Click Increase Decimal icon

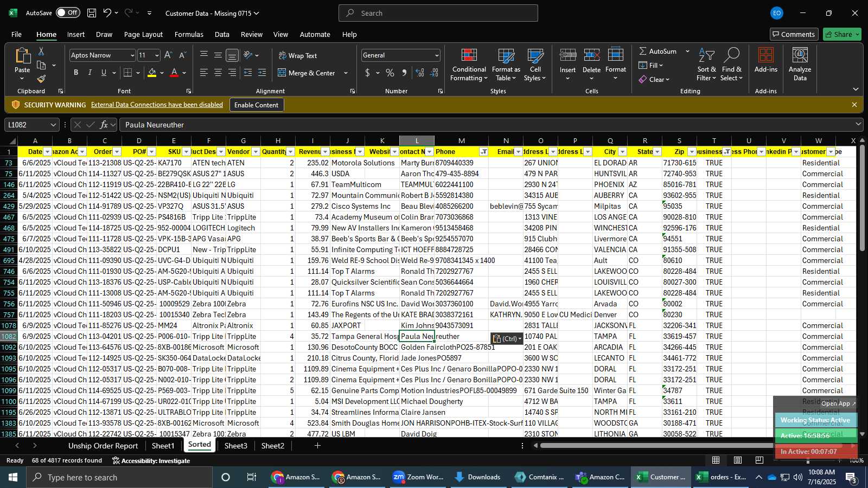pos(420,73)
